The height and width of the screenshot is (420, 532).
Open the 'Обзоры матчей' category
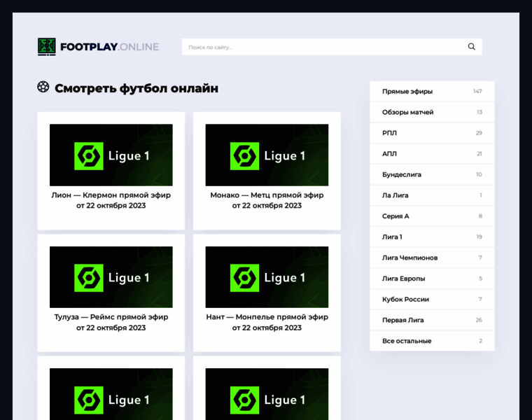(x=432, y=112)
